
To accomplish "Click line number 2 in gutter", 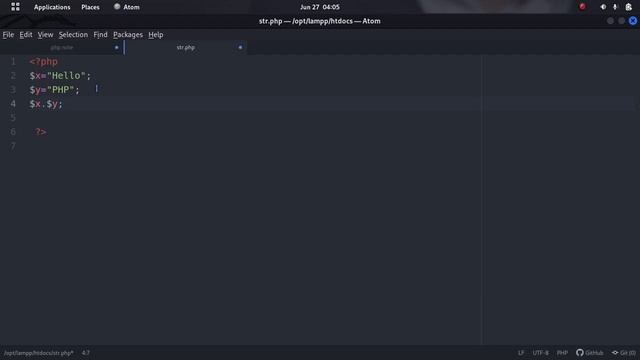I will pyautogui.click(x=13, y=76).
